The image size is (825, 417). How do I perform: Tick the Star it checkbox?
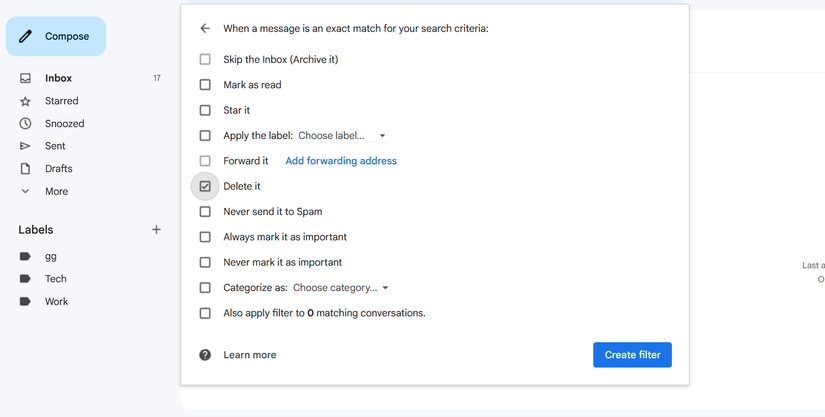tap(205, 110)
